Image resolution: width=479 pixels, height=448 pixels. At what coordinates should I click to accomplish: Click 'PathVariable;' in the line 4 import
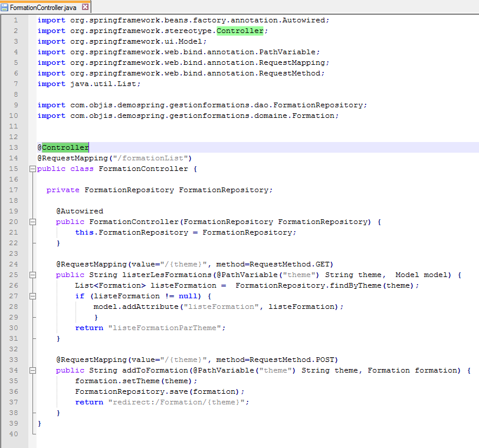tap(289, 52)
